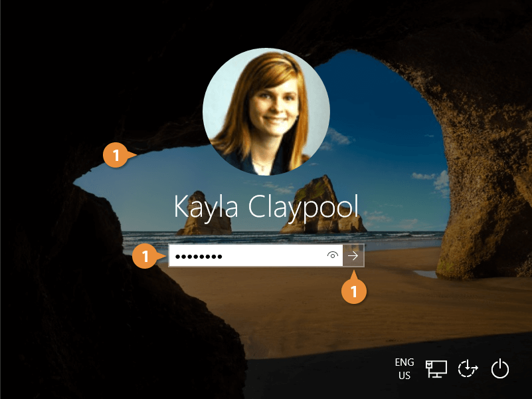Switch the ENG US input language

click(x=404, y=368)
